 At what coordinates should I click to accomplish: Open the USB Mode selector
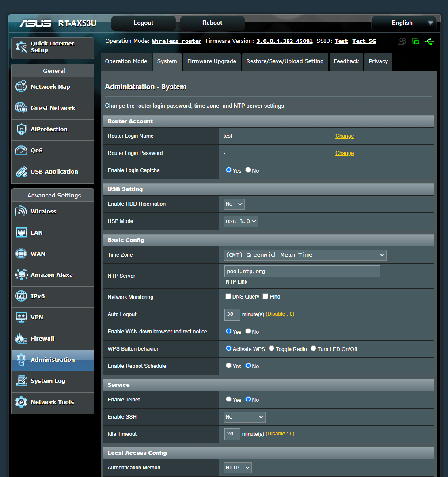point(240,221)
